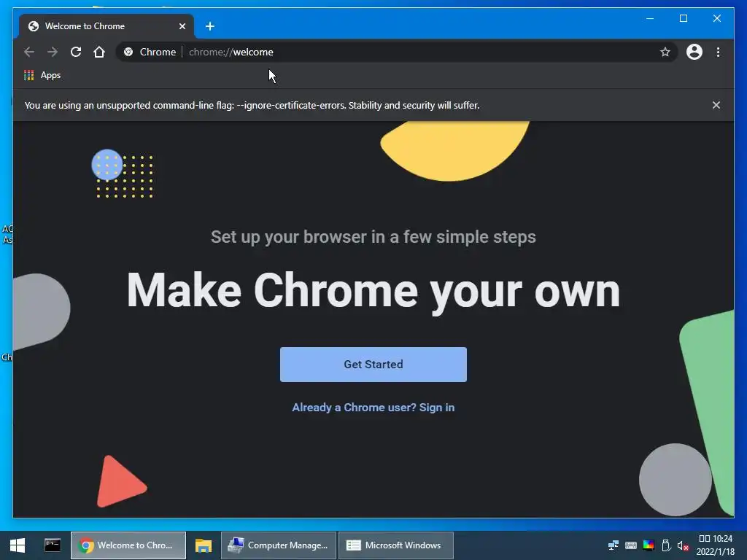Switch to Computer Management taskbar window
This screenshot has width=747, height=560.
[x=279, y=545]
